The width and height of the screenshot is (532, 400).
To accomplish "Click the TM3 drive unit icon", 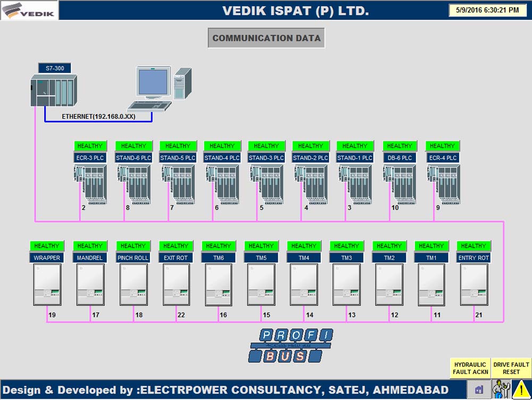I will (346, 285).
